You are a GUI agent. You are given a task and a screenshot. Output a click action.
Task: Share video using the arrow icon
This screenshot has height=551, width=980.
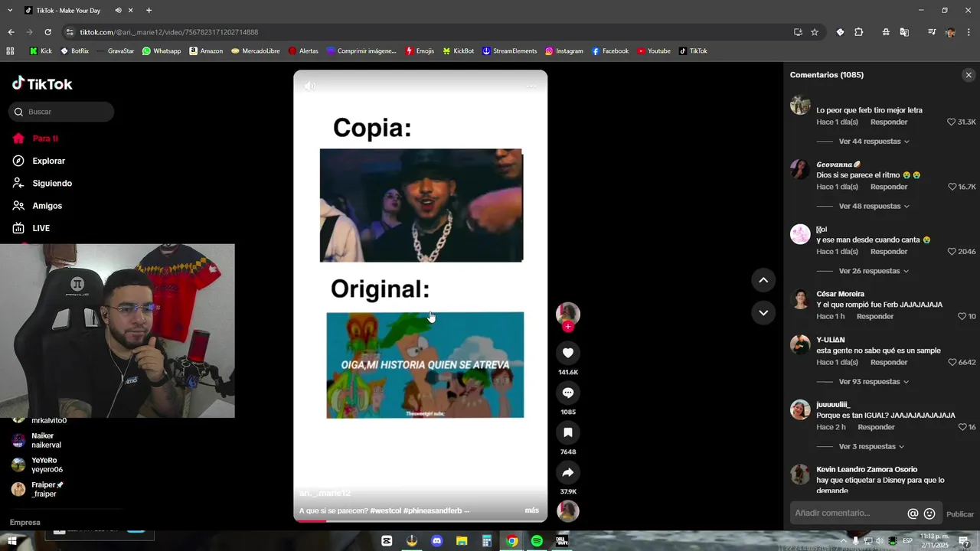click(567, 472)
